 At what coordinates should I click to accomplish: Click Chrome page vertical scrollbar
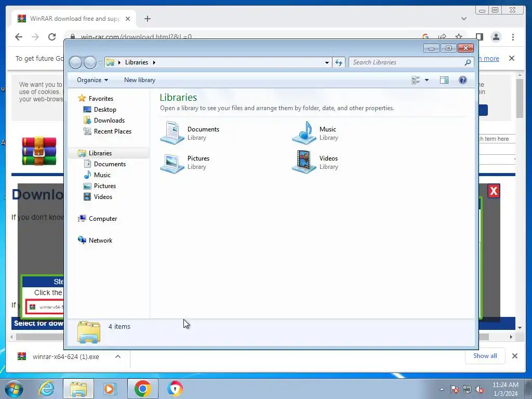pyautogui.click(x=520, y=99)
